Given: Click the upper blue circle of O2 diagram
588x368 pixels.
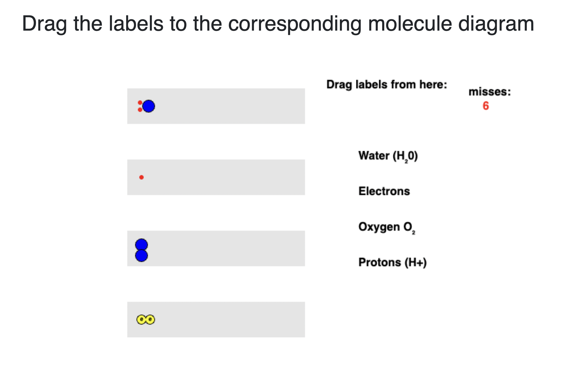Looking at the screenshot, I should 141,245.
